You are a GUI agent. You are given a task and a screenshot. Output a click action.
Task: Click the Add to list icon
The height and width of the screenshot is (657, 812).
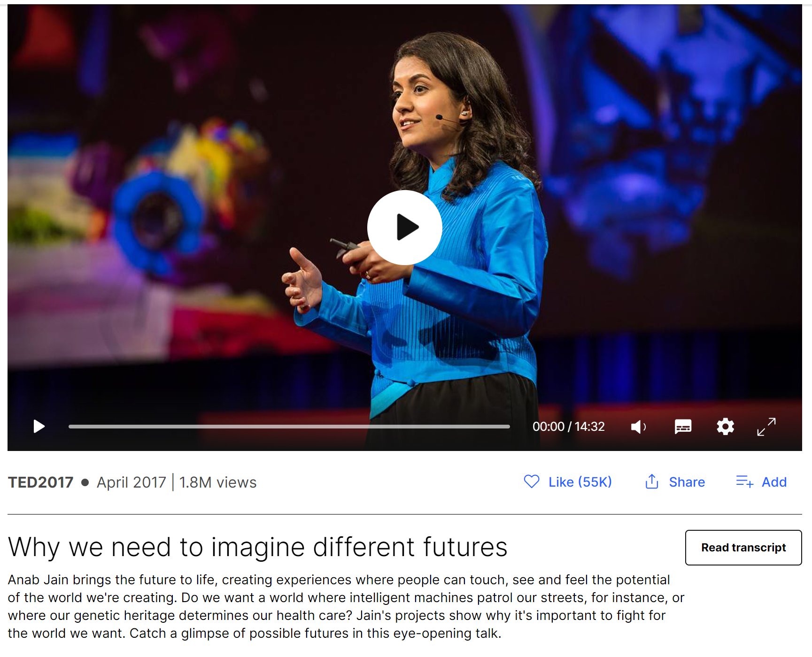pos(745,481)
